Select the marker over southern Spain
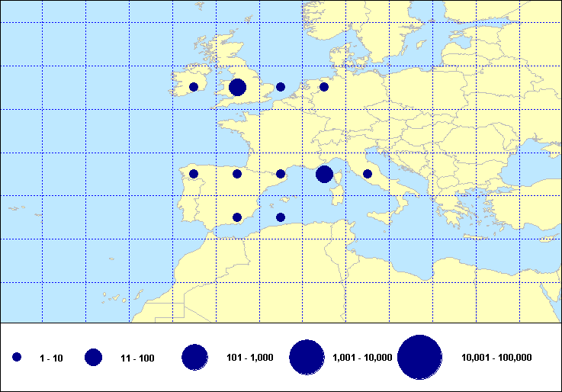 (237, 217)
